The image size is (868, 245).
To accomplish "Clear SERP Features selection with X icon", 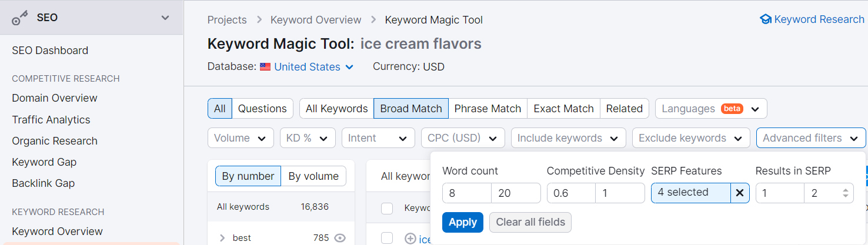I will point(740,193).
